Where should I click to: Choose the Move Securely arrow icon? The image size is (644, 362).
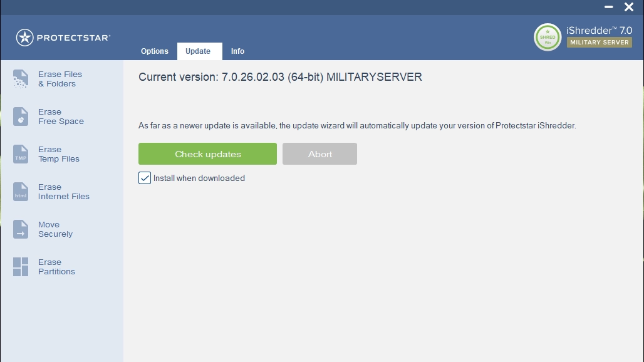21,229
